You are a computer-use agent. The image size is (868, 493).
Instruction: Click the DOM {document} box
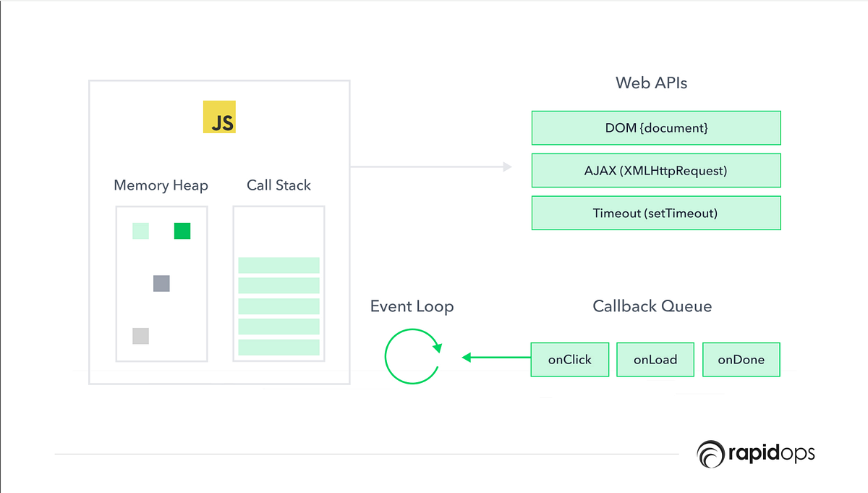[656, 127]
